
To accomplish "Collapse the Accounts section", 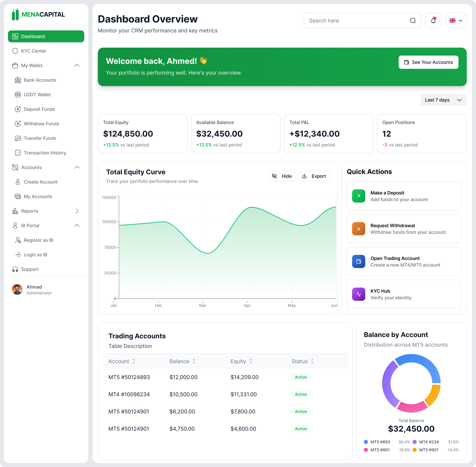I will [x=77, y=167].
